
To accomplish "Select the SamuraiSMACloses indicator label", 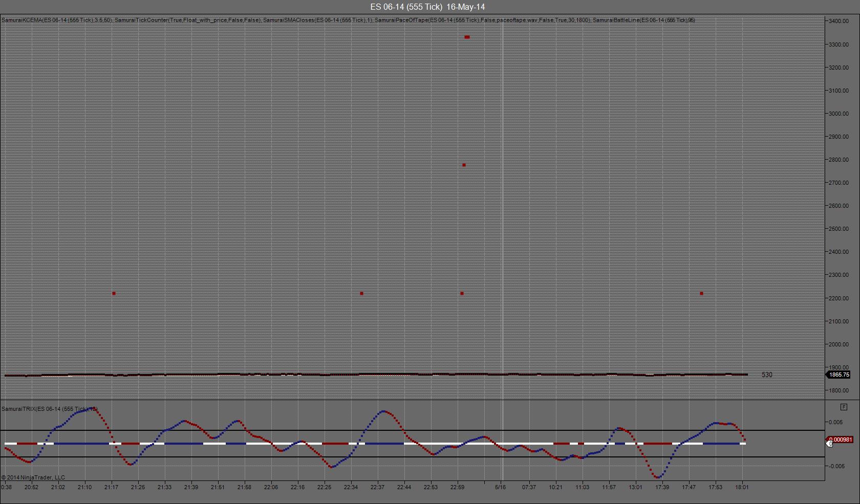I will (318, 20).
